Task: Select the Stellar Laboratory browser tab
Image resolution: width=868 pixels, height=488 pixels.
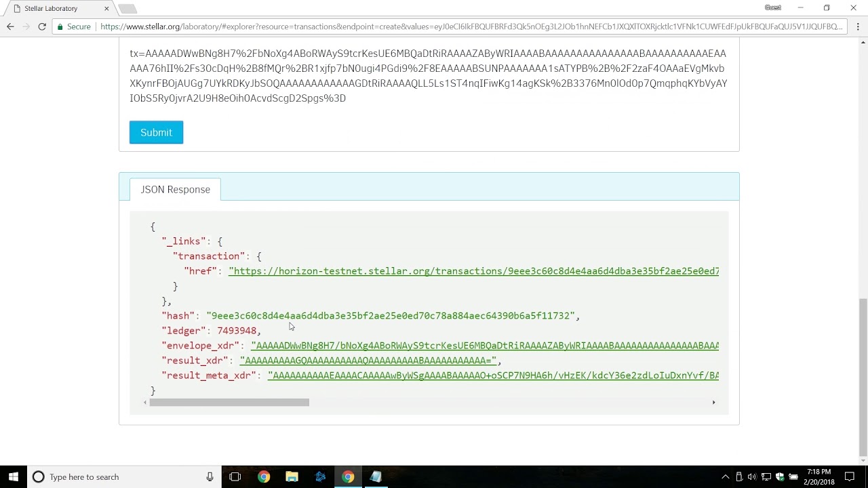Action: click(x=58, y=8)
